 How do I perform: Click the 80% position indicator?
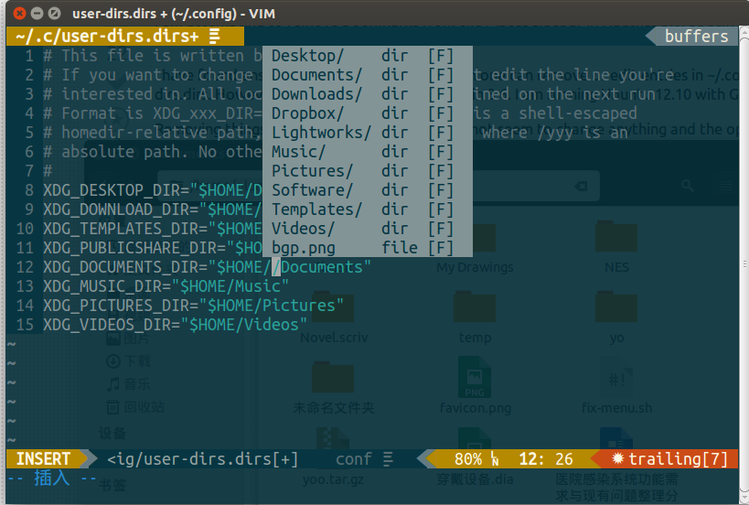pyautogui.click(x=468, y=459)
